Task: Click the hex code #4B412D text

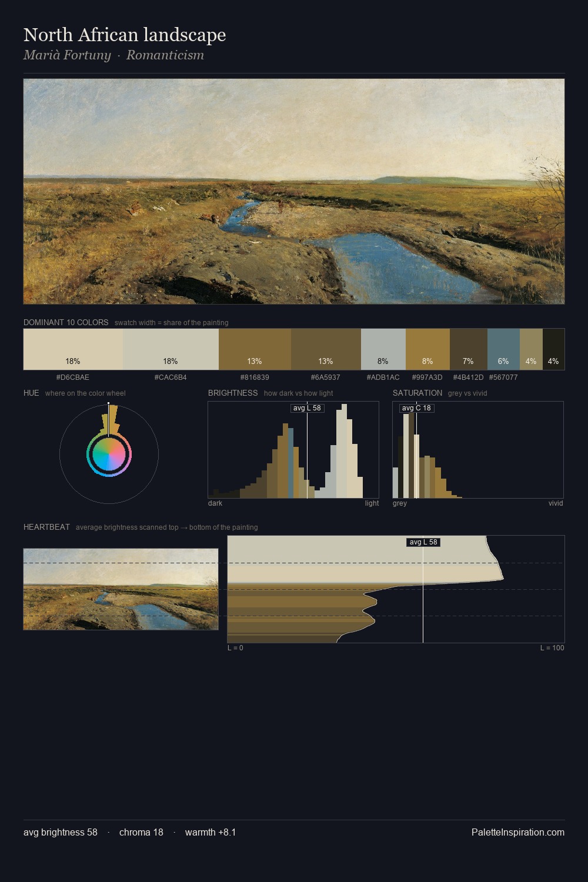Action: tap(468, 377)
